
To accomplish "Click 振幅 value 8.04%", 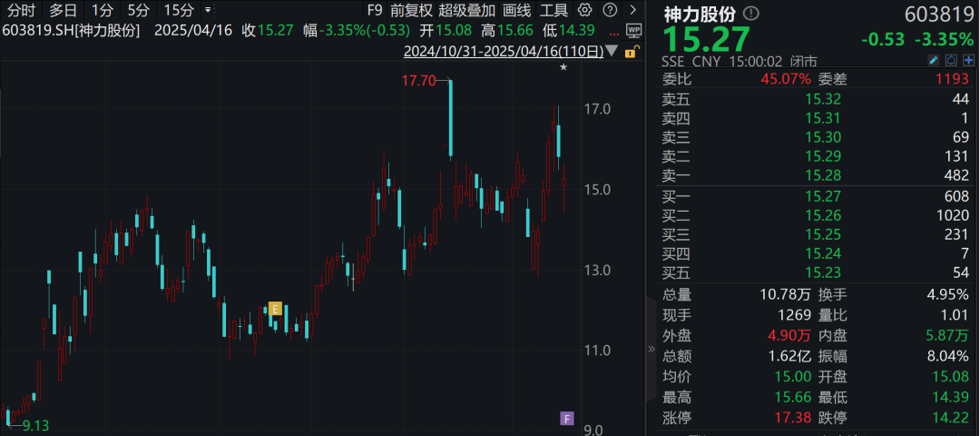I will tap(949, 356).
